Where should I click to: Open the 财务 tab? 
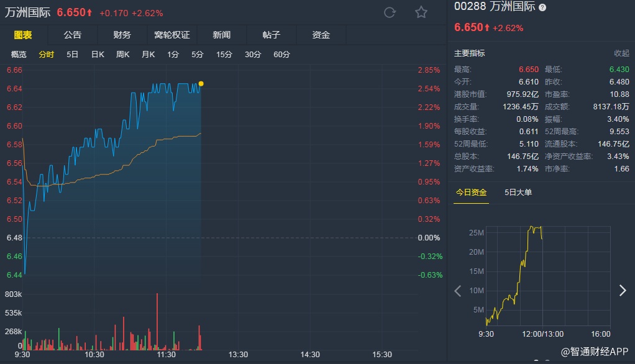[122, 35]
